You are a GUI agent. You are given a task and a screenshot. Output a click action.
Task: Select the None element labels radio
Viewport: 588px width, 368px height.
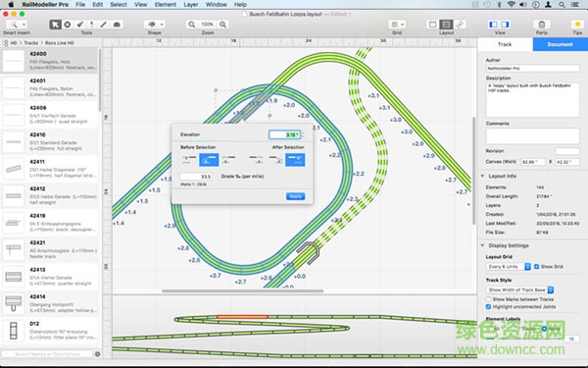[x=545, y=329]
